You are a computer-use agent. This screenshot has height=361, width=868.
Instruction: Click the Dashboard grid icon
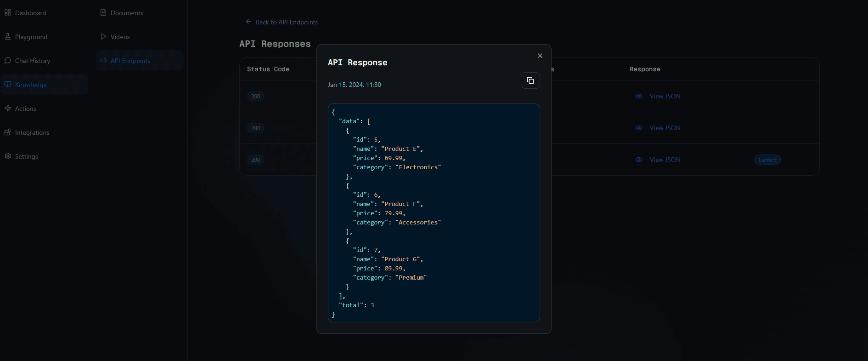(x=8, y=12)
